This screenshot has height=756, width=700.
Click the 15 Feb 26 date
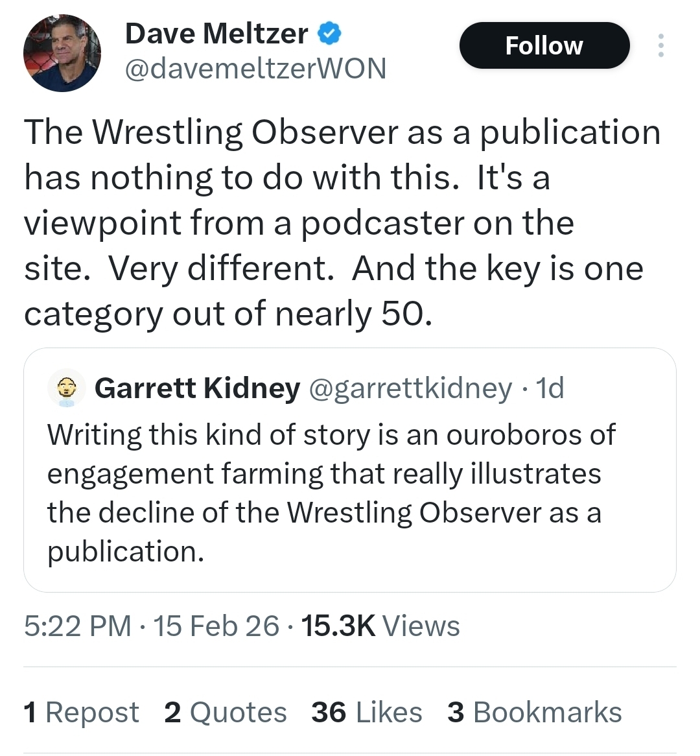(216, 626)
